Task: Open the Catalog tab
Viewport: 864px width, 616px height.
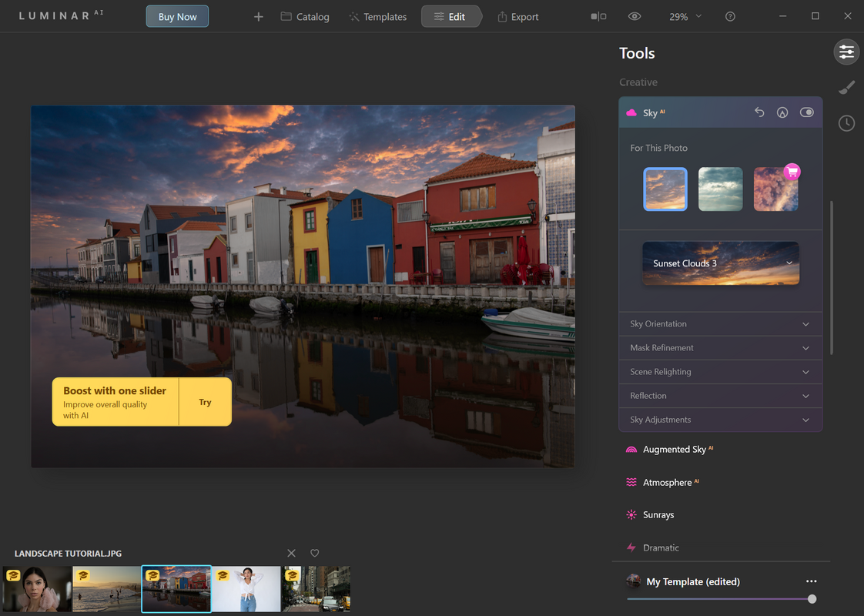Action: [305, 17]
